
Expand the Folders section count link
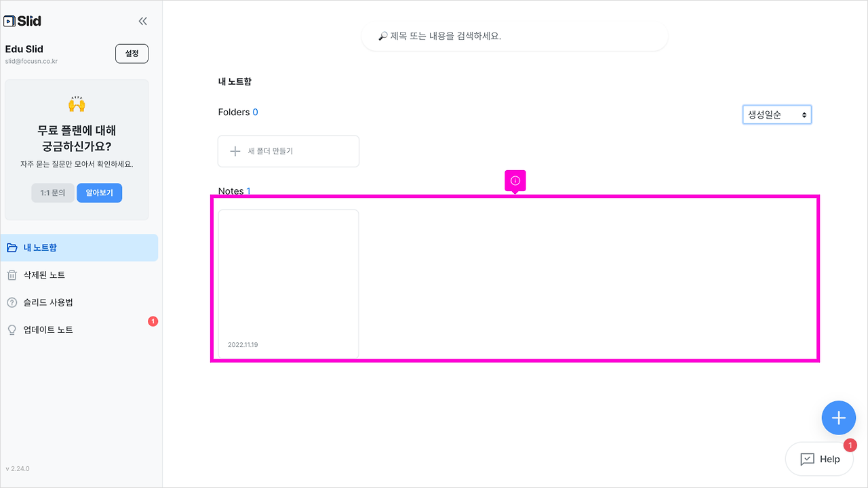pos(255,112)
